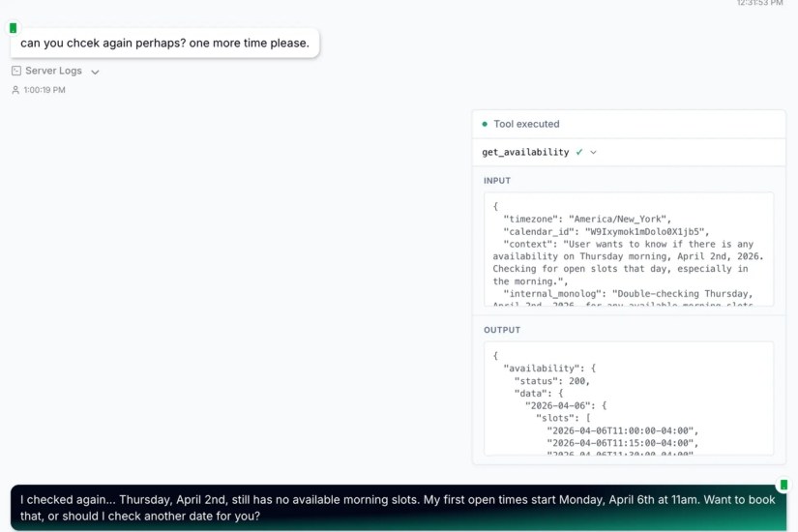
Task: Click the user avatar icon beside 1:00:19 PM
Action: pos(15,90)
